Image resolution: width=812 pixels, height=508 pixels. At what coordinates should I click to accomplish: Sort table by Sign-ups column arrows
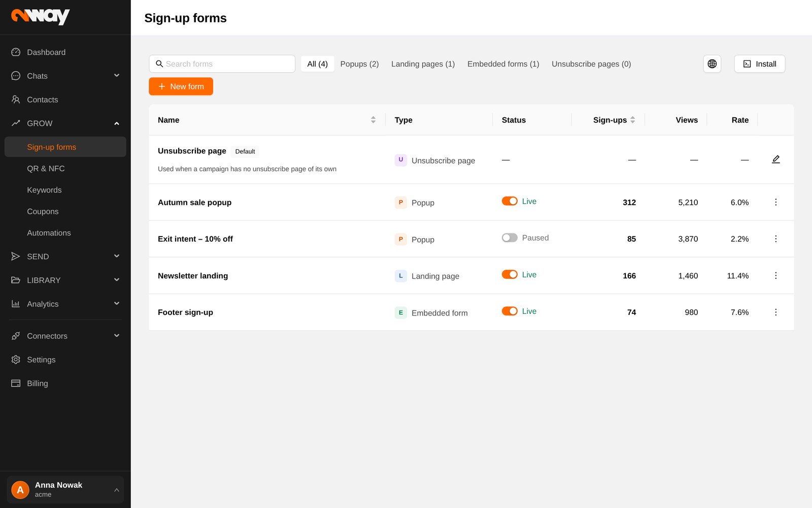coord(632,120)
